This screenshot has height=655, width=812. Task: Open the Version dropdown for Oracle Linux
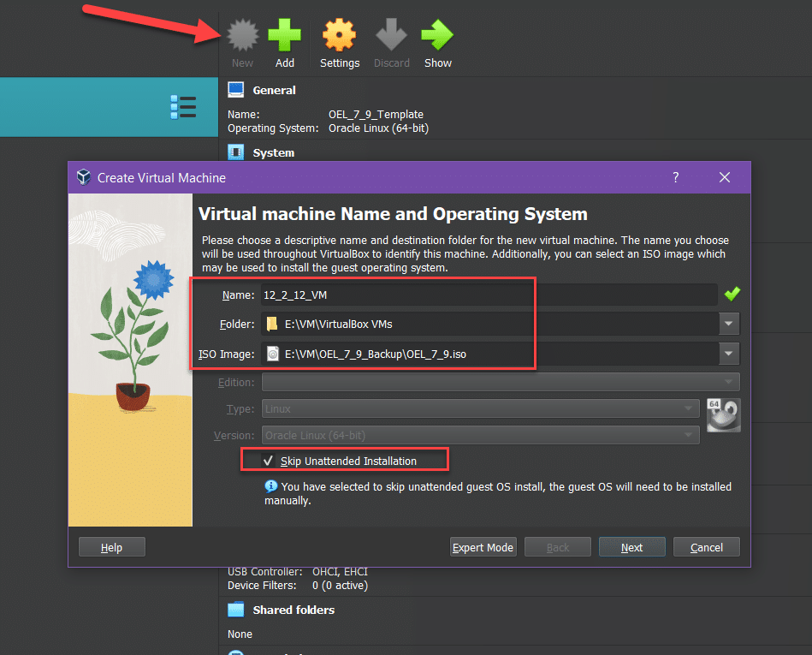[x=479, y=435]
